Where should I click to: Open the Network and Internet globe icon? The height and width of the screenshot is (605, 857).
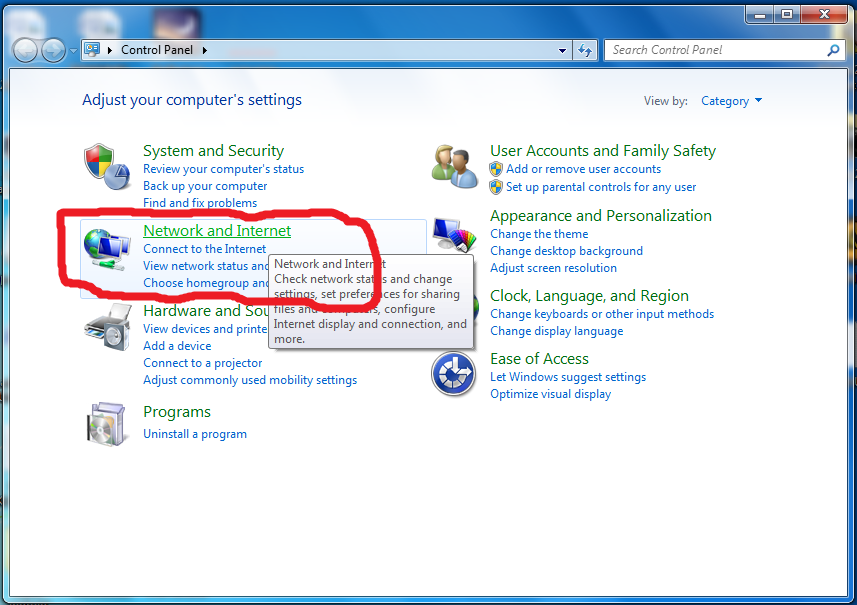pyautogui.click(x=107, y=249)
